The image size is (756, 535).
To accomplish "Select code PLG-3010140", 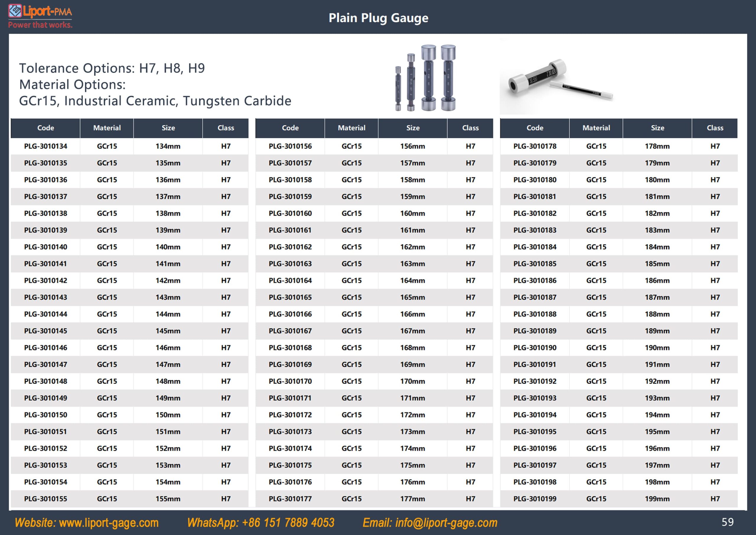I will point(45,247).
